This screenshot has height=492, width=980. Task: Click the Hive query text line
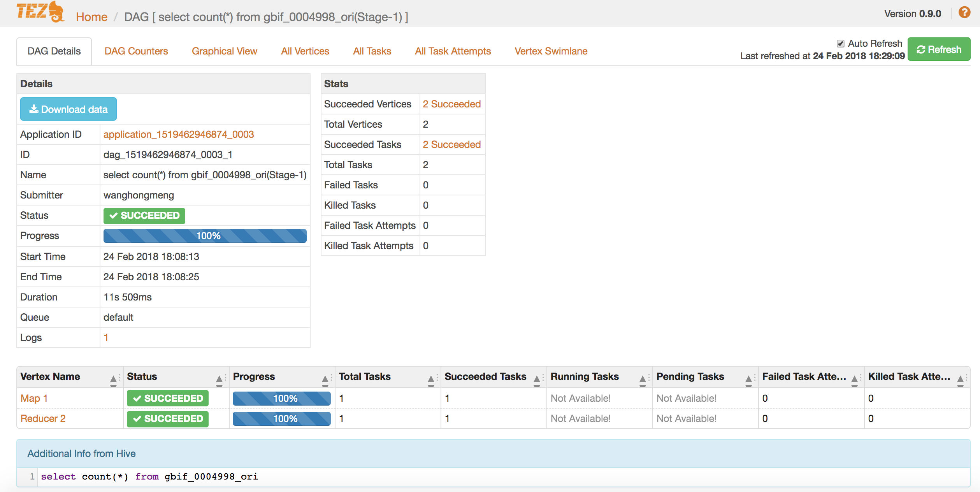pyautogui.click(x=149, y=477)
